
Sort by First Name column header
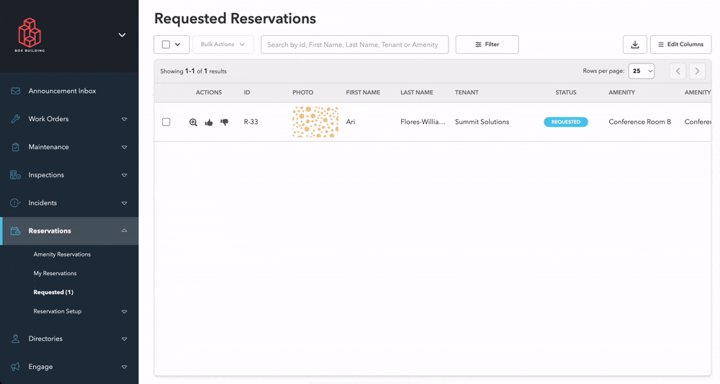point(363,92)
